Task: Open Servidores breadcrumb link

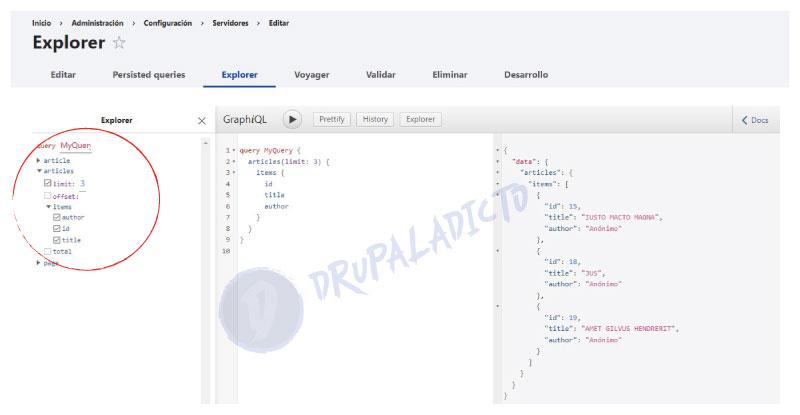Action: tap(231, 23)
